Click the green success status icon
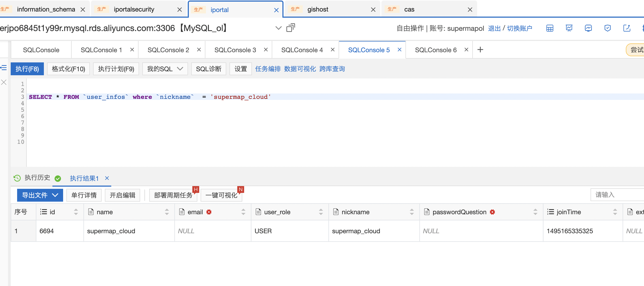 [x=58, y=178]
